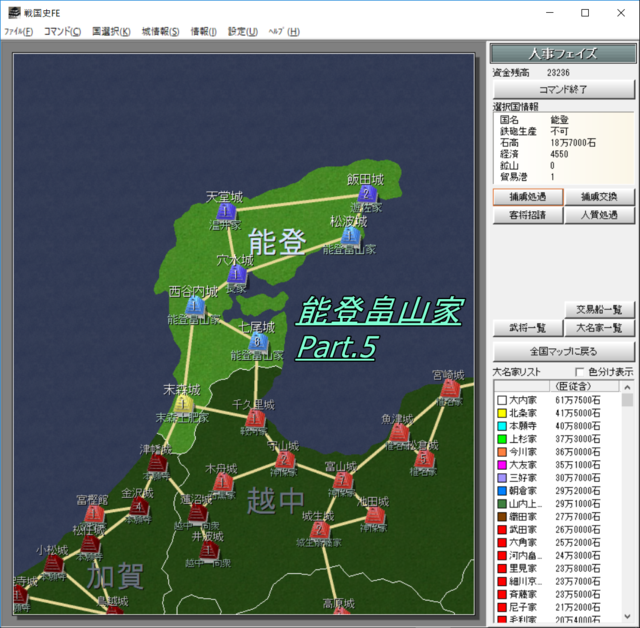
Task: Click the （臣従含） column header
Action: pos(585,386)
